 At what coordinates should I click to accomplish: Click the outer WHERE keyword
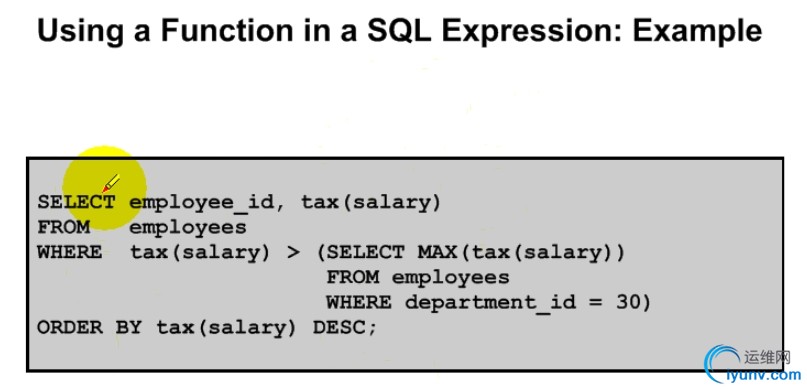(69, 252)
